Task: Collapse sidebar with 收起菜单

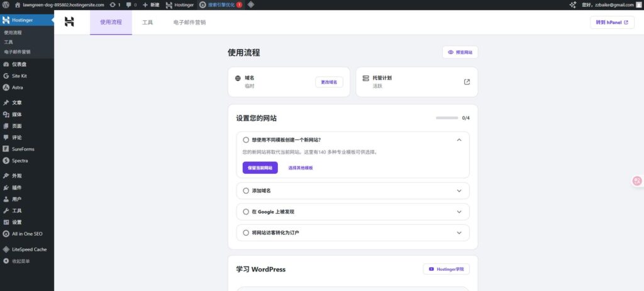Action: (x=26, y=261)
